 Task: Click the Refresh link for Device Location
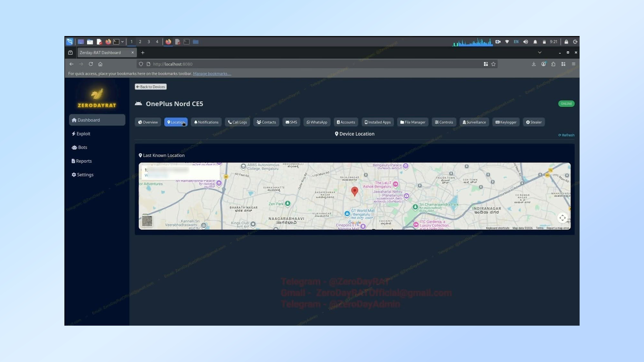click(566, 135)
